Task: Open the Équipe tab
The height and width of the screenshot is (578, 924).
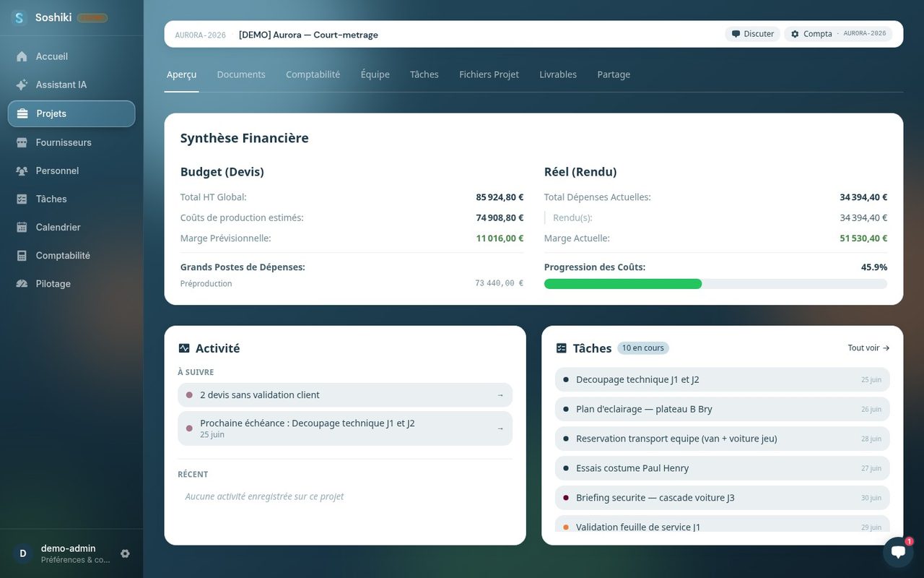Action: tap(375, 74)
